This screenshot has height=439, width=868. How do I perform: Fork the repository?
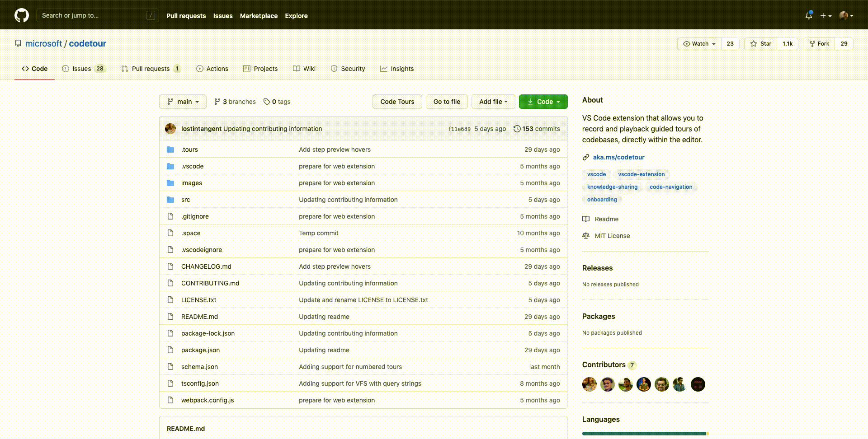[x=819, y=44]
